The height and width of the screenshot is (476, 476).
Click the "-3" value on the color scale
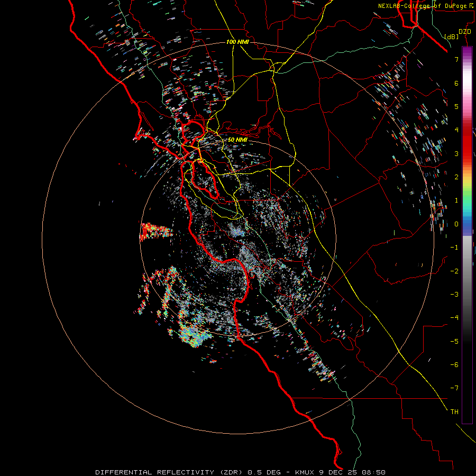click(454, 295)
